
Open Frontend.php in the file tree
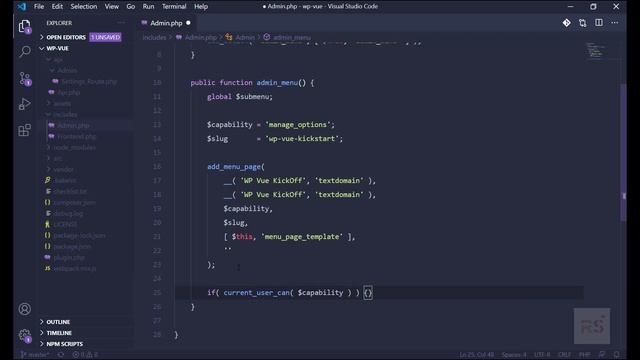(76, 136)
